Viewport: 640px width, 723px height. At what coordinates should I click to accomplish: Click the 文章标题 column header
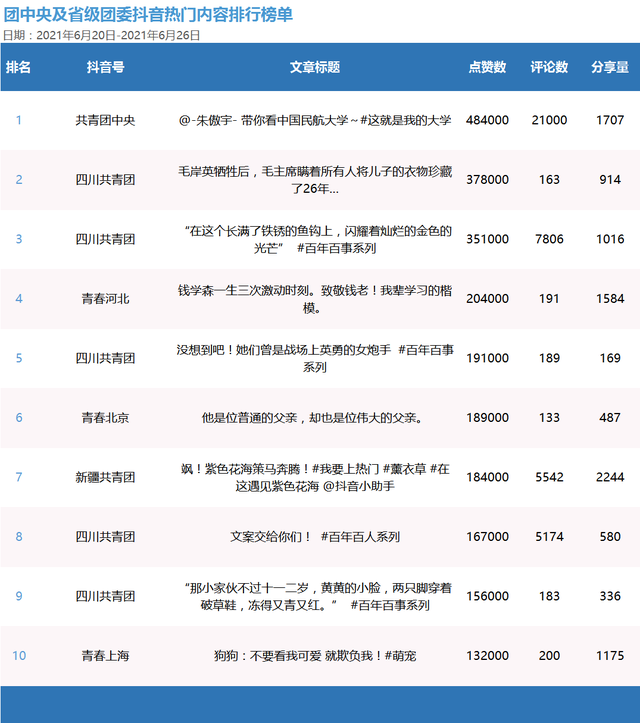(315, 67)
